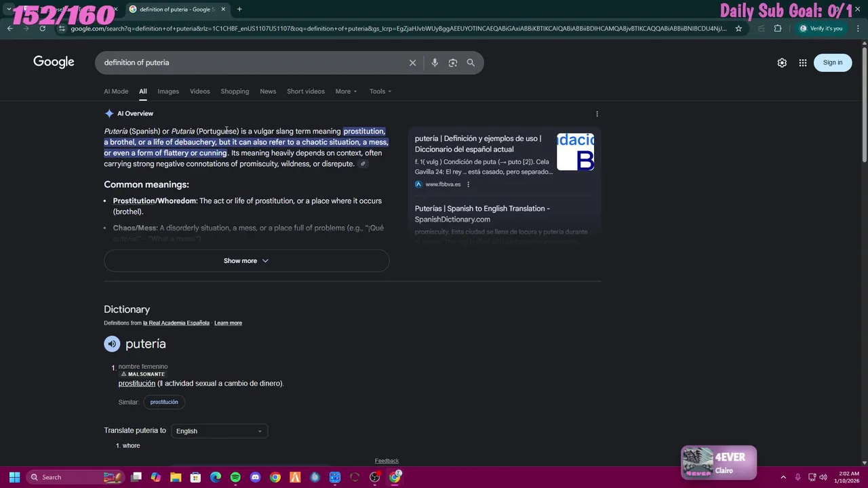This screenshot has height=488, width=868.
Task: Open Discord from the taskbar
Action: click(x=255, y=477)
